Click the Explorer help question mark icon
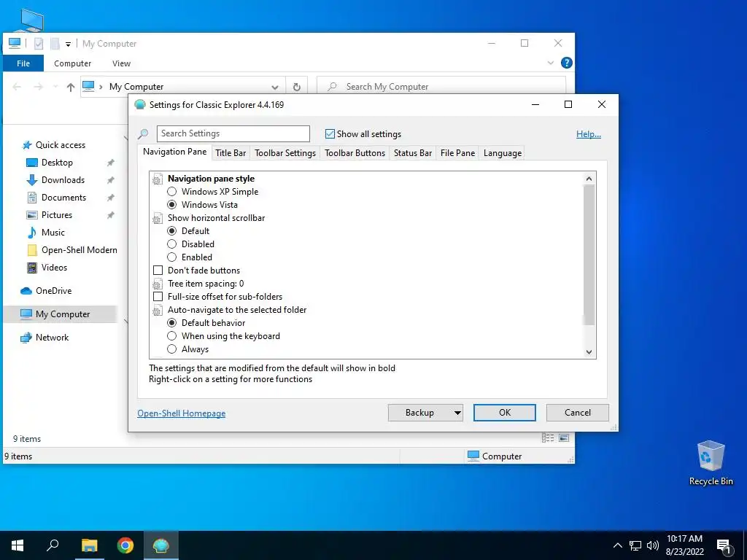The image size is (747, 560). point(566,63)
